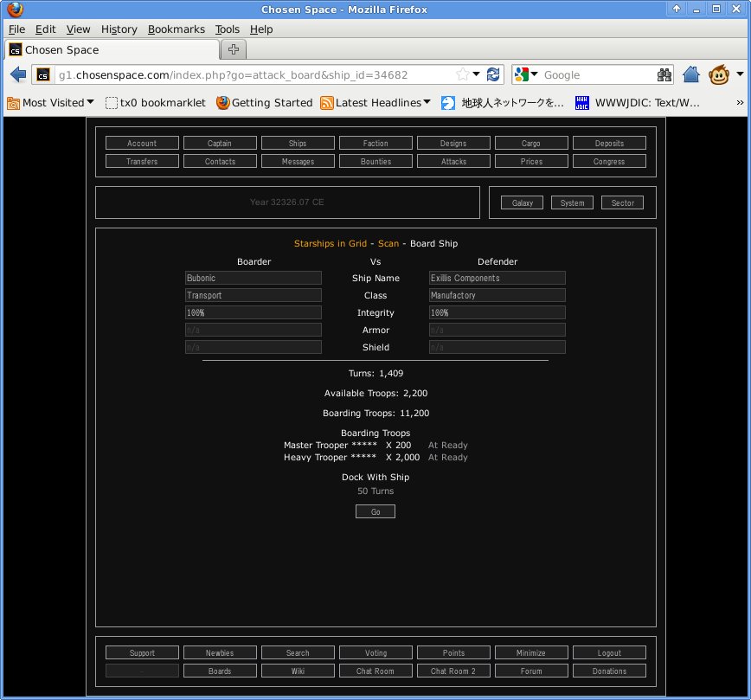Click the WWWJDIC bookmark icon
The height and width of the screenshot is (700, 751).
[583, 102]
